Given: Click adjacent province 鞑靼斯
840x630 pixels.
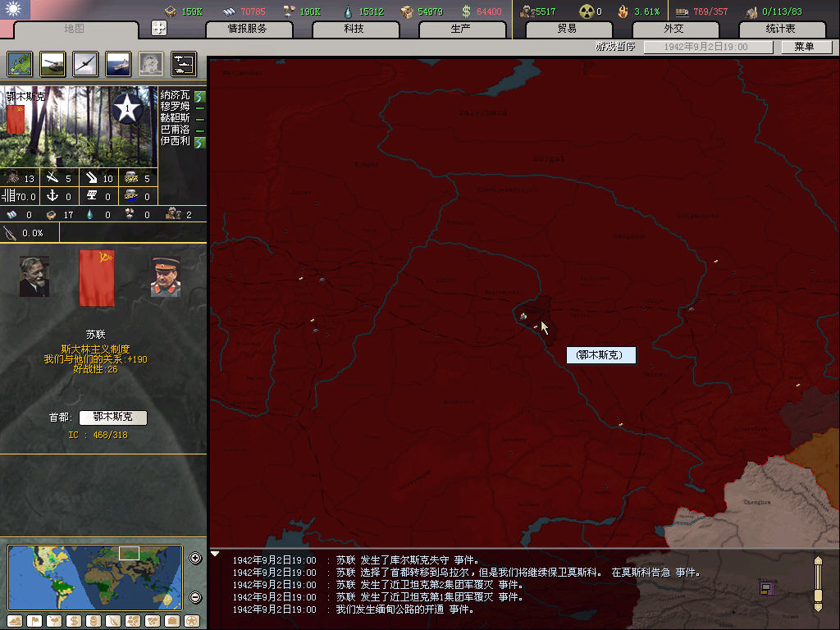Looking at the screenshot, I should coord(176,118).
